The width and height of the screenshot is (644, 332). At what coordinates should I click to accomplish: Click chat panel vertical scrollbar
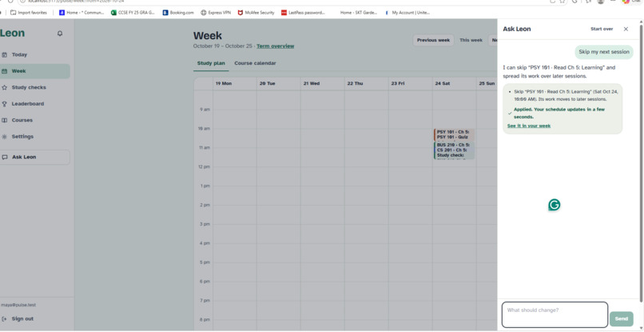(640, 165)
